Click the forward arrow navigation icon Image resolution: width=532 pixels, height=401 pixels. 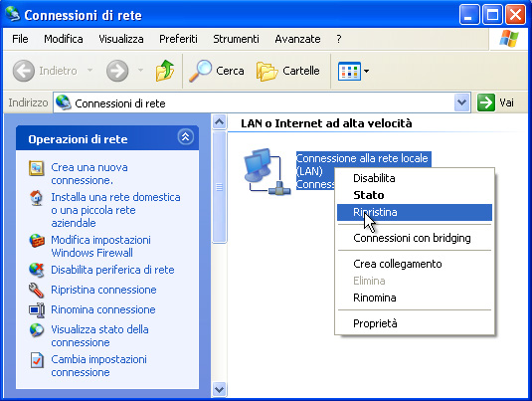117,71
